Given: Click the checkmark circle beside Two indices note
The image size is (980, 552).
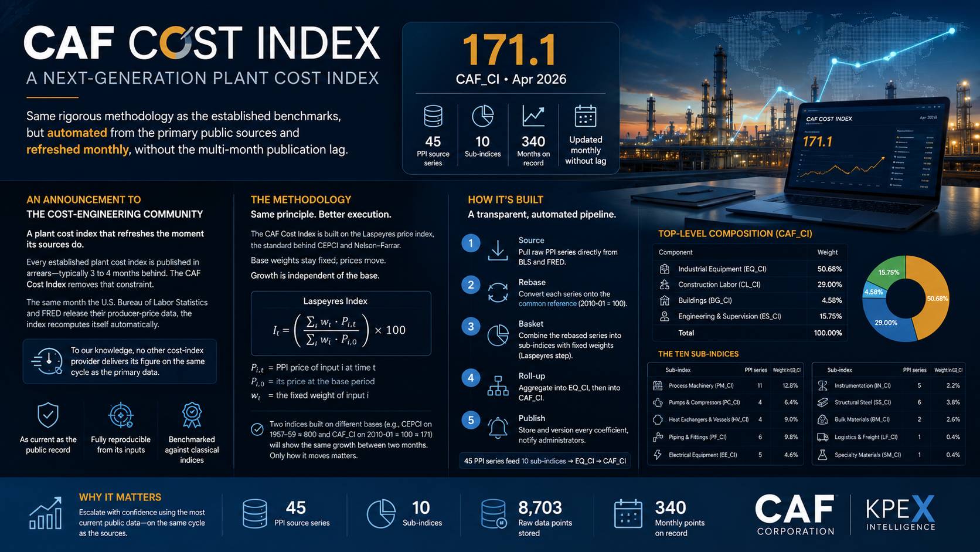Looking at the screenshot, I should click(257, 429).
